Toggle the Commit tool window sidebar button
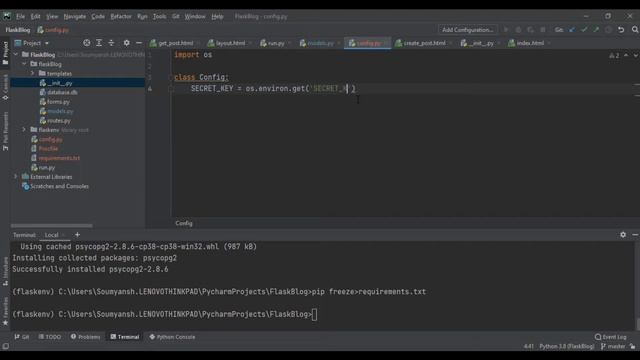 point(5,87)
